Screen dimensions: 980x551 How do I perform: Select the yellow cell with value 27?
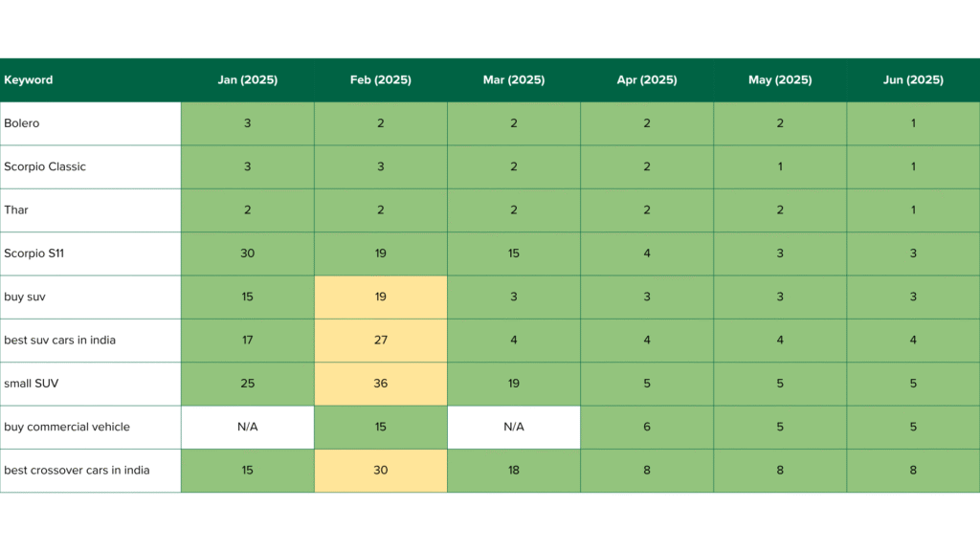click(x=380, y=341)
